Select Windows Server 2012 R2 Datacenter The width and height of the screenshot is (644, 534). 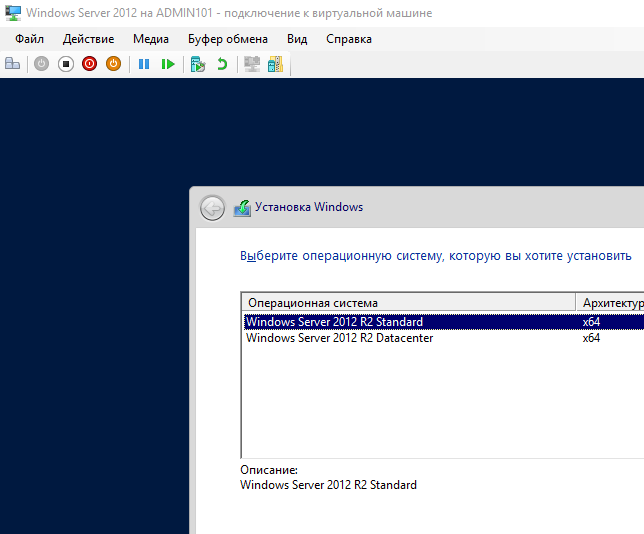340,338
